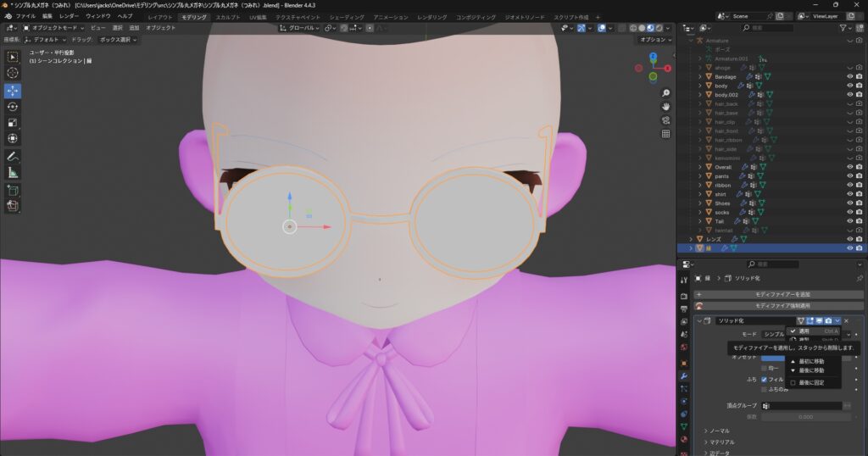Viewport: 868px width, 456px height.
Task: Check 最後に固定 in modifier dropdown menu
Action: (811, 382)
